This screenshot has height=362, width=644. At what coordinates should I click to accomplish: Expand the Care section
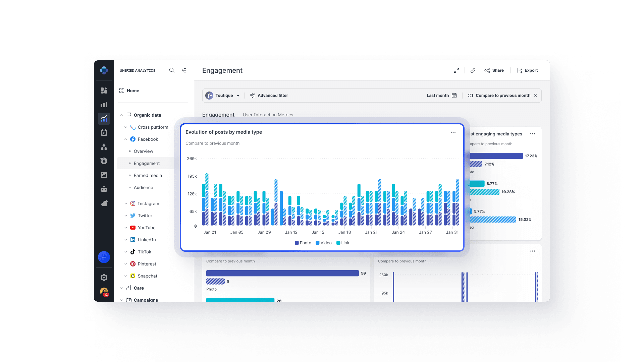point(122,288)
